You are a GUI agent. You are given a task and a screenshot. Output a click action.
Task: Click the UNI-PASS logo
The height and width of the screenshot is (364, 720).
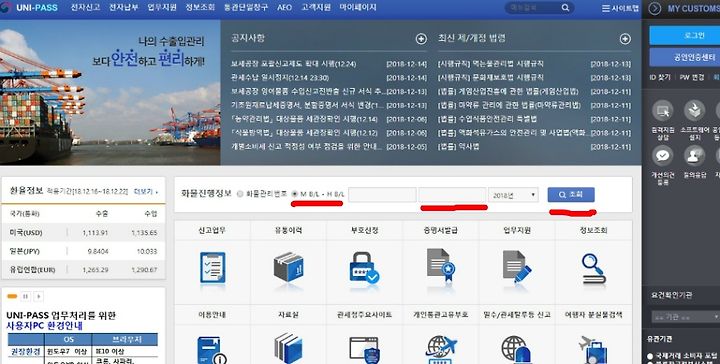29,7
